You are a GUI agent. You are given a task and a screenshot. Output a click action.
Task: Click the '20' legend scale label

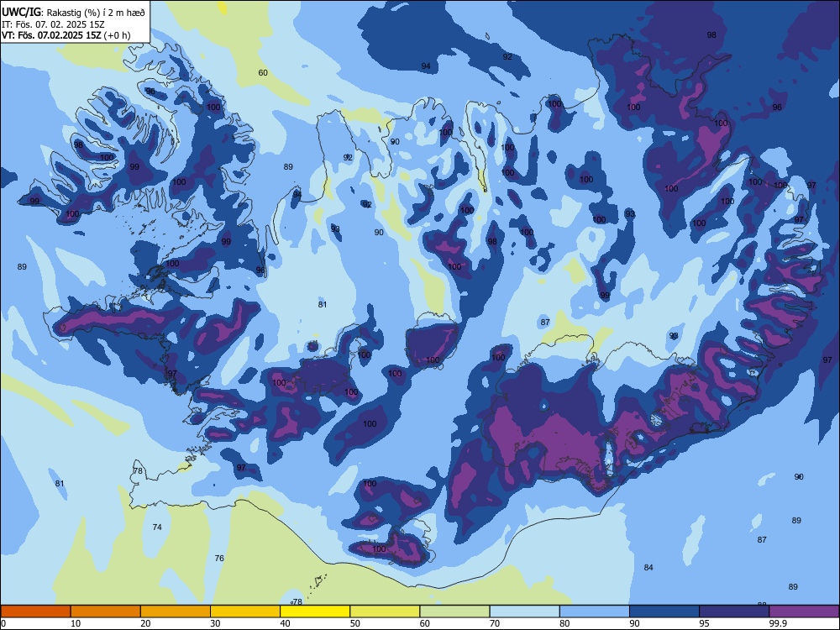(145, 623)
